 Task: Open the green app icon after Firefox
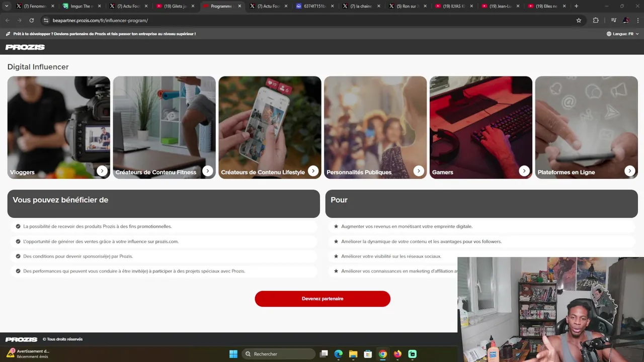[x=412, y=354]
